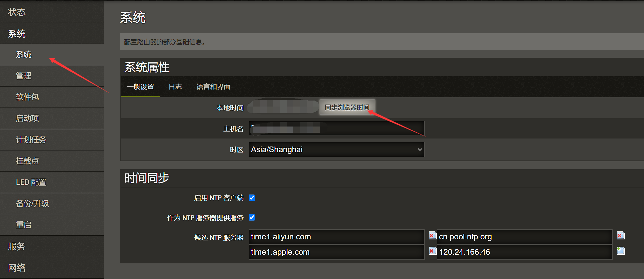Remove cn.pool.ntp.org NTP server entry
The height and width of the screenshot is (279, 644).
pyautogui.click(x=620, y=236)
